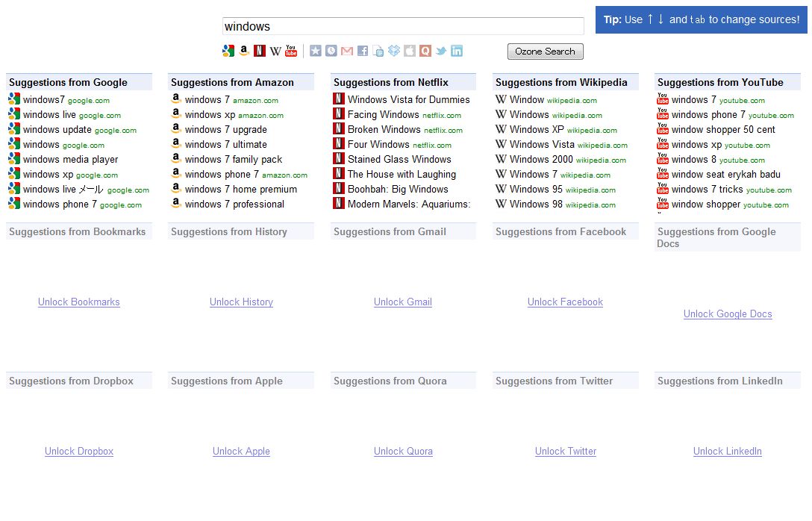Select the Gmail envelope source icon

pos(347,51)
